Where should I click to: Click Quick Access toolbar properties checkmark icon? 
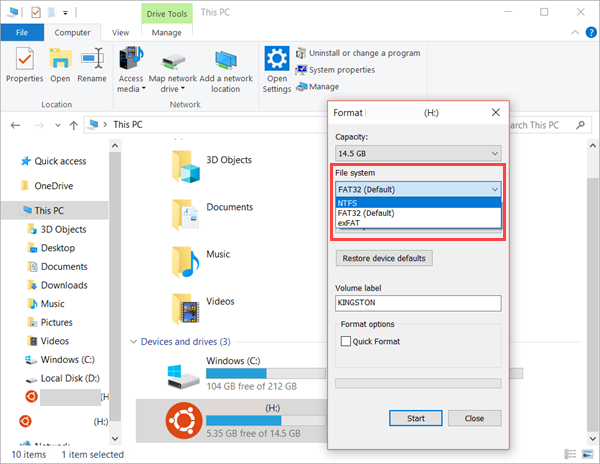pos(36,13)
